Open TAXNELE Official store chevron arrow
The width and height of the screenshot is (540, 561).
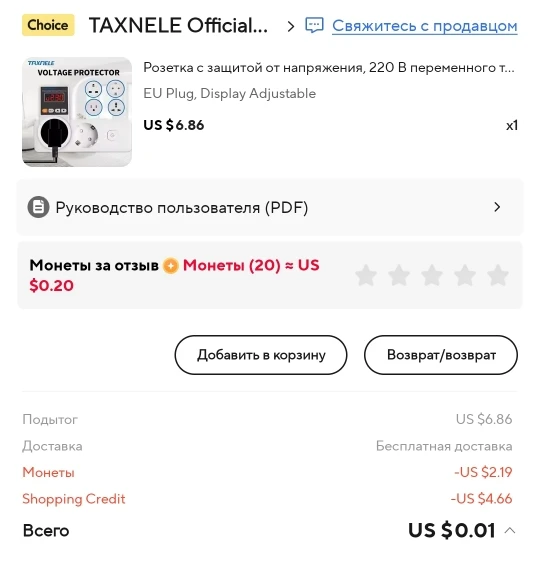tap(291, 26)
